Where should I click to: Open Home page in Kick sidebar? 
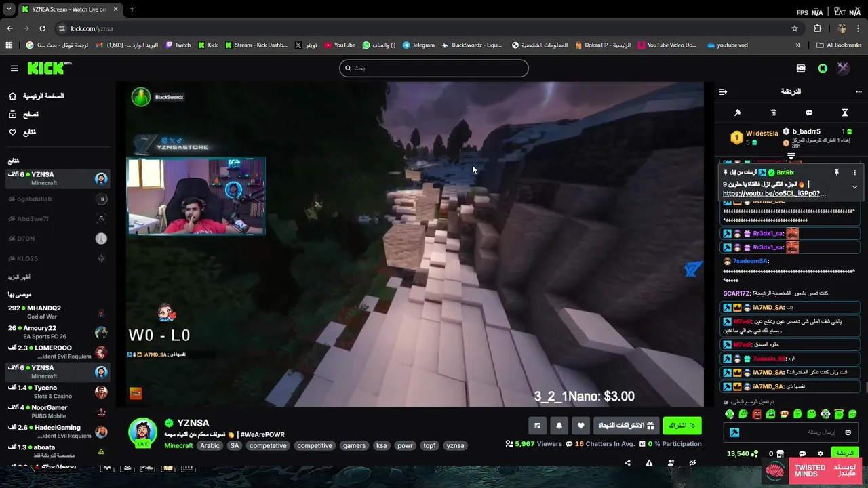tap(36, 96)
